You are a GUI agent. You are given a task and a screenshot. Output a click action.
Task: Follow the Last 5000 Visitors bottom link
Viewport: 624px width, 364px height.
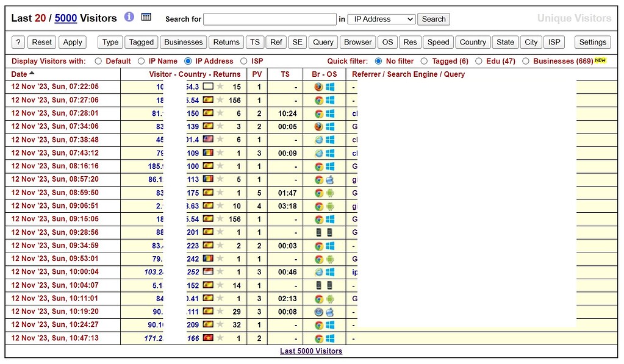click(x=311, y=351)
